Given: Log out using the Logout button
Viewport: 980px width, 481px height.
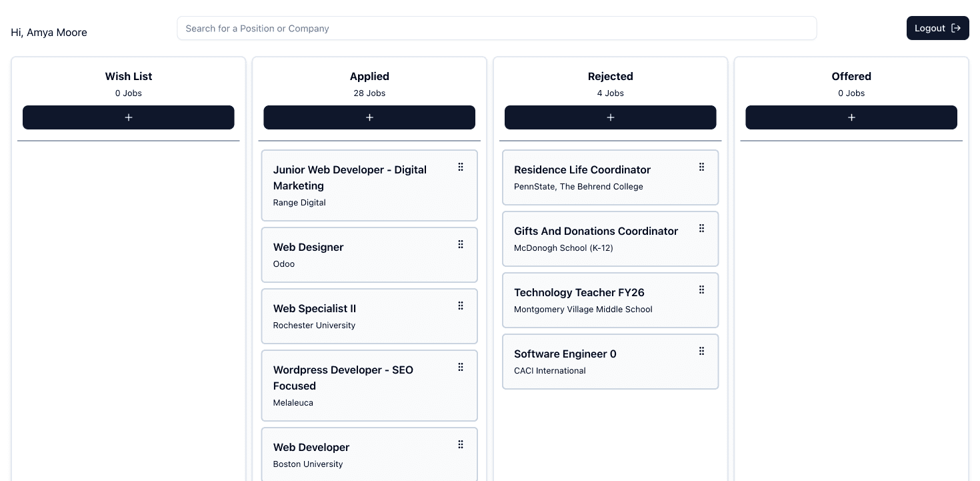Looking at the screenshot, I should (x=937, y=28).
